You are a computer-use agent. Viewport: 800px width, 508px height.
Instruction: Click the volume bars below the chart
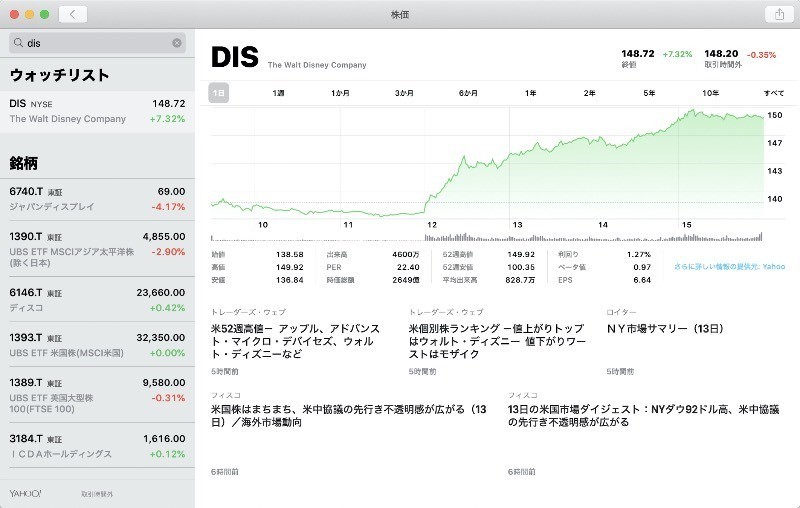[487, 237]
